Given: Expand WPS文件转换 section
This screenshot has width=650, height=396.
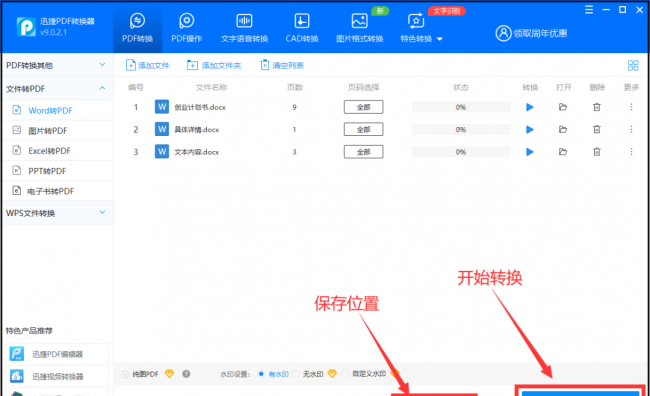Looking at the screenshot, I should [x=57, y=213].
